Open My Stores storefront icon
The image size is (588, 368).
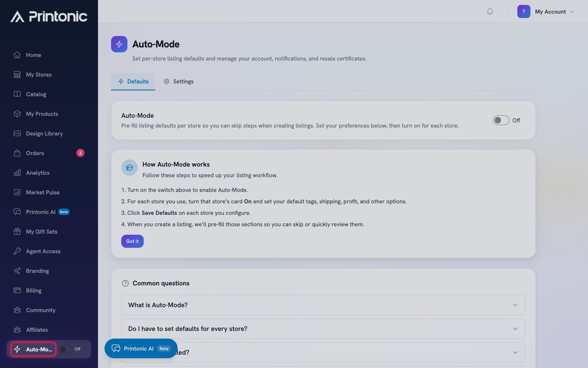(17, 74)
